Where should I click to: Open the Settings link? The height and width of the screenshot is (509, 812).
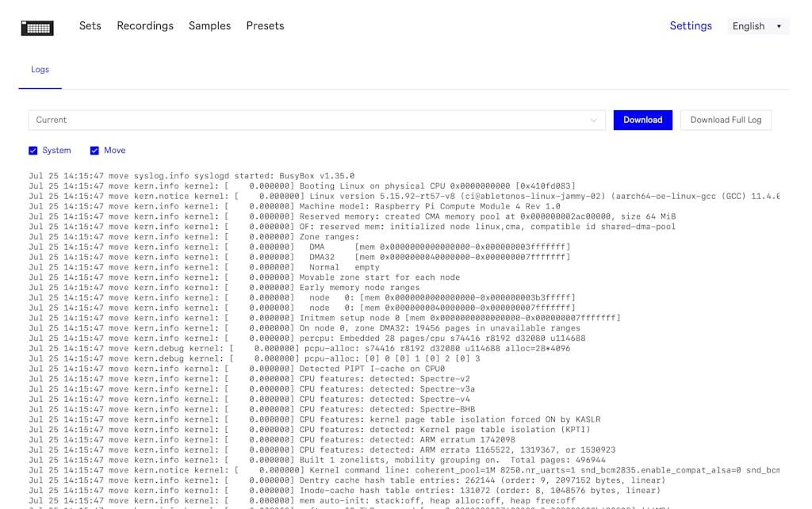(690, 26)
